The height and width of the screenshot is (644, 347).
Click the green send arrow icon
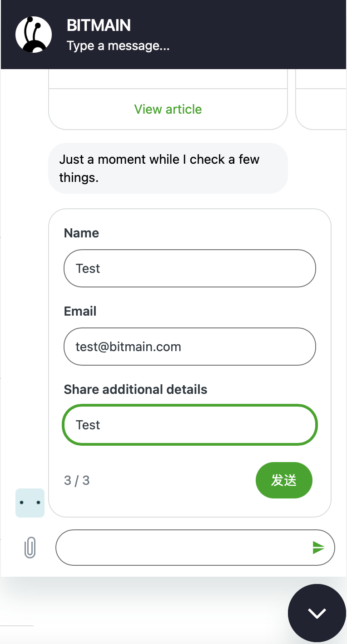tap(318, 548)
